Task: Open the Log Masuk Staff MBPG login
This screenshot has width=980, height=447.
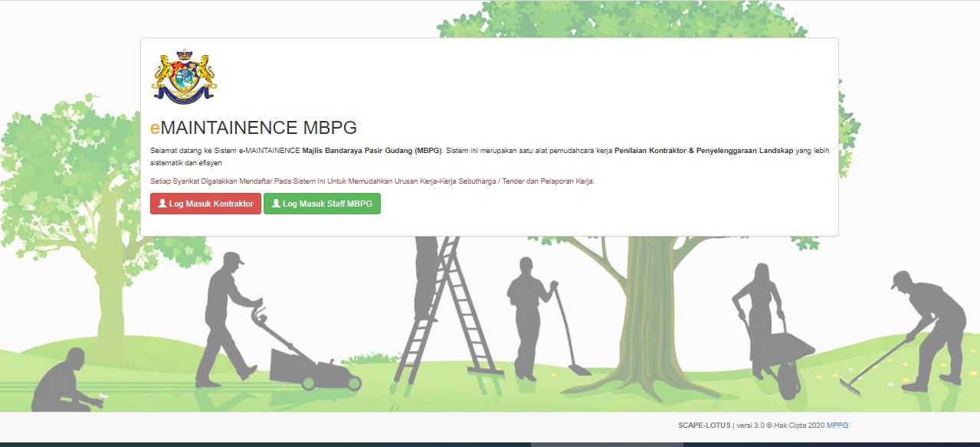Action: click(322, 204)
